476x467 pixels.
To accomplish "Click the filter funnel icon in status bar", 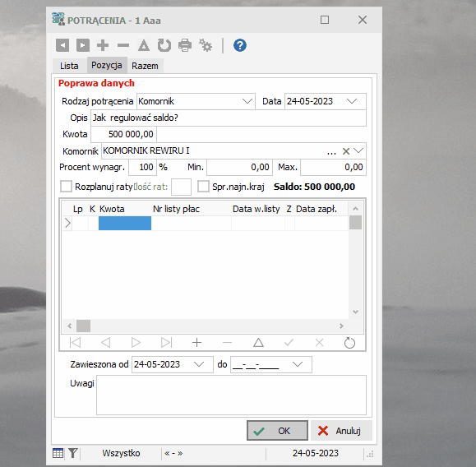I will pos(73,453).
